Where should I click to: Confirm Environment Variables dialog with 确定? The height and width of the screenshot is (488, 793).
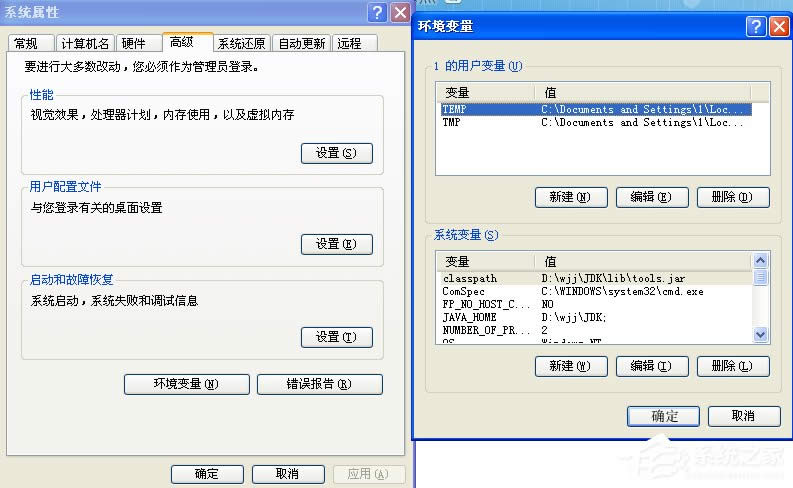664,416
